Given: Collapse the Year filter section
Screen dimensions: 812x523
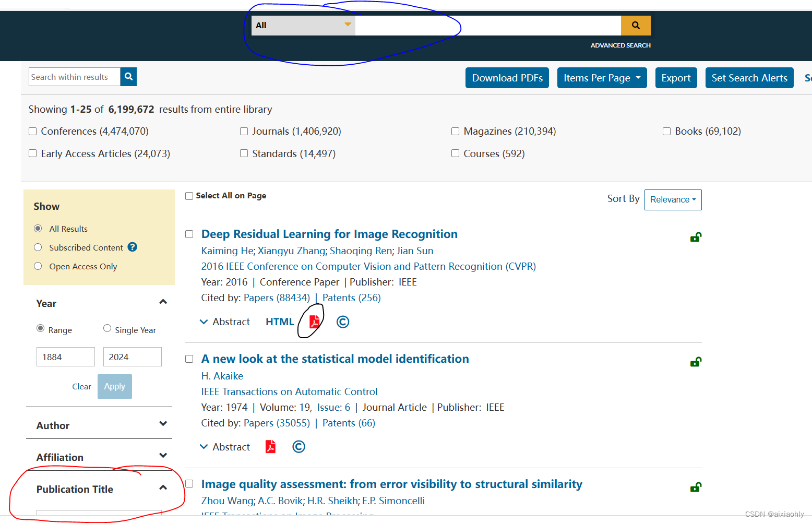Looking at the screenshot, I should coord(163,302).
